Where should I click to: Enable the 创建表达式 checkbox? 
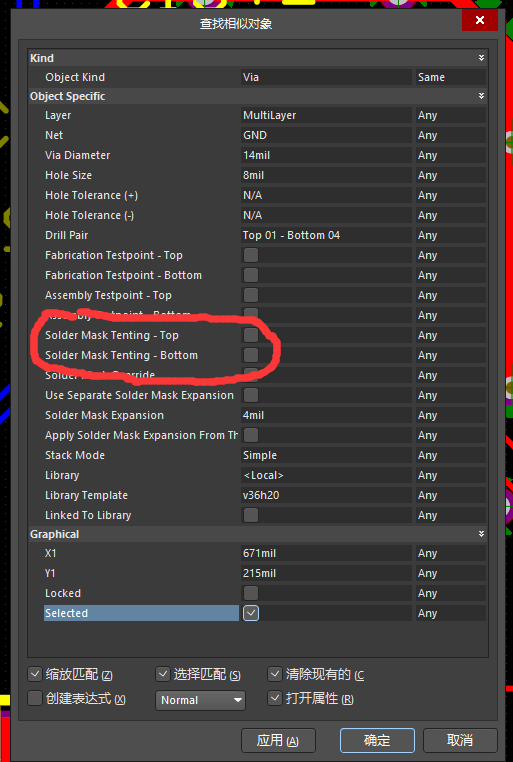tap(35, 698)
